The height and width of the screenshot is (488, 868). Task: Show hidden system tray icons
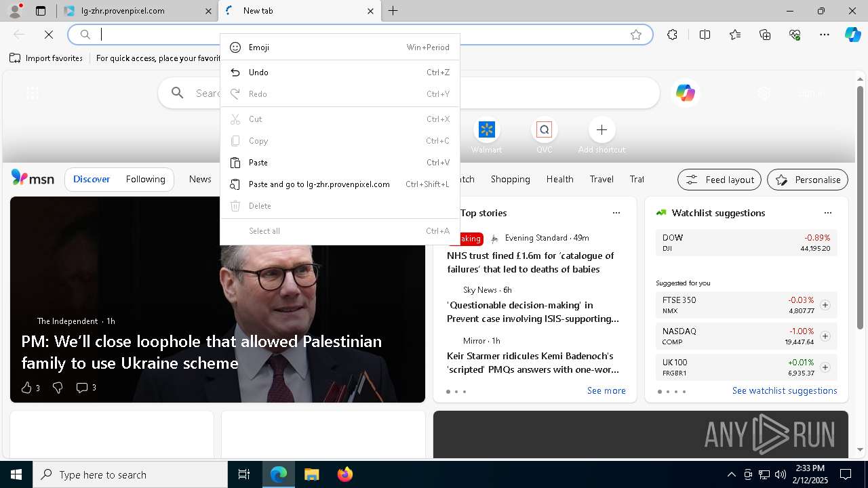pyautogui.click(x=731, y=474)
